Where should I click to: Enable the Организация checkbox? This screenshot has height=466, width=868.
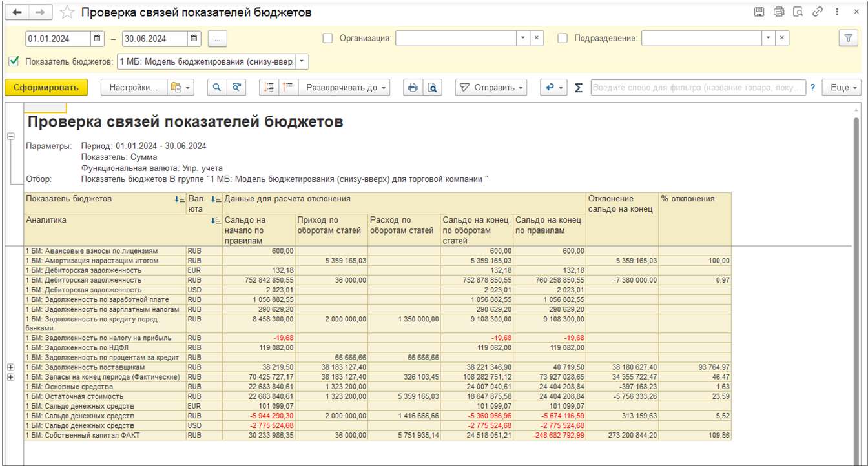click(327, 38)
